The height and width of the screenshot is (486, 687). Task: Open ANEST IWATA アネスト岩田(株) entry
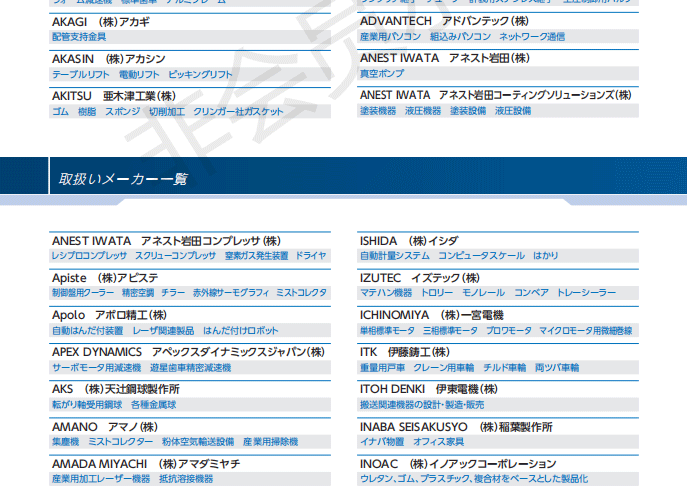point(445,58)
